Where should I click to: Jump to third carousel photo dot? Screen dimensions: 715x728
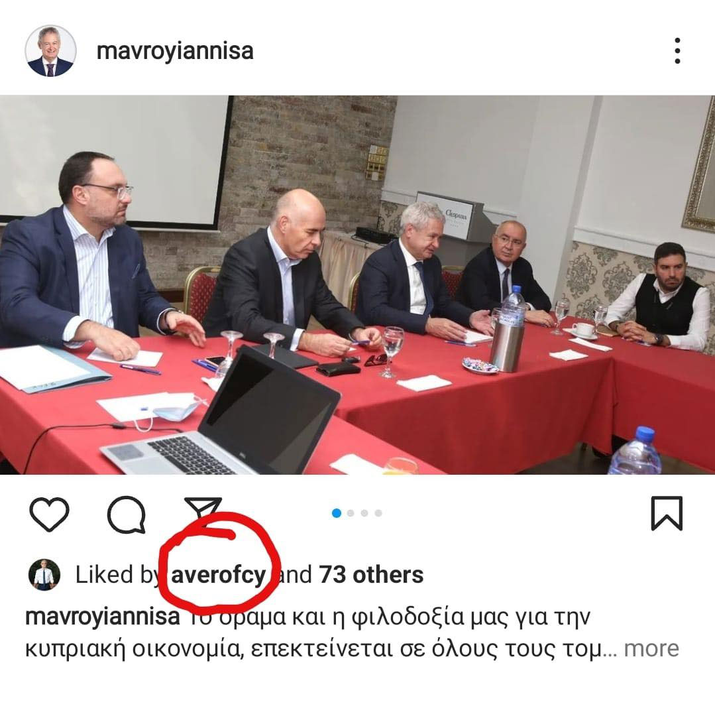[364, 513]
